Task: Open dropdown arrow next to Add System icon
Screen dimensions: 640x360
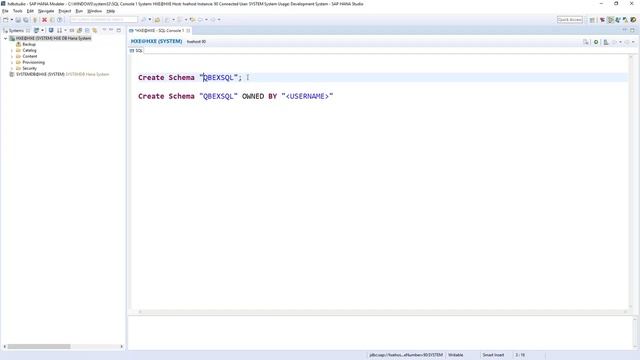Action: click(42, 31)
